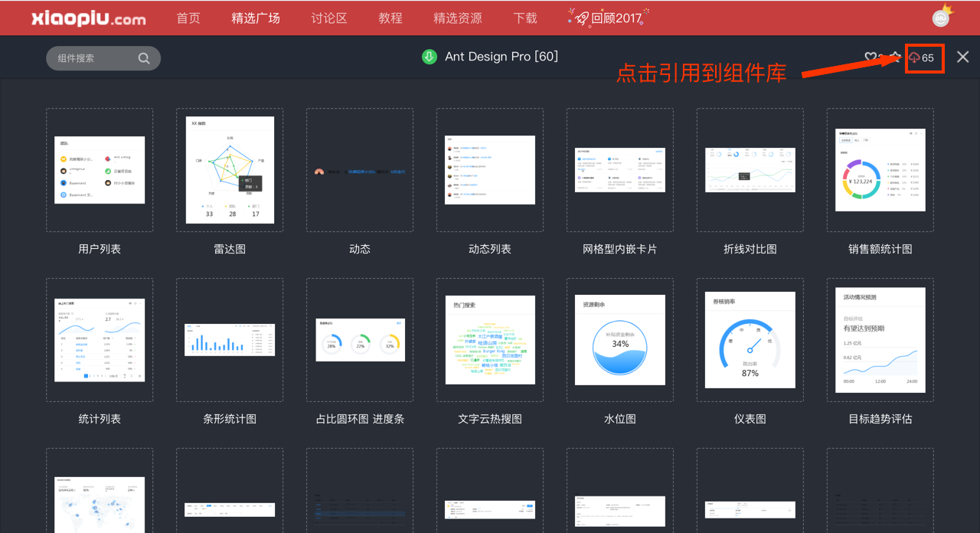The height and width of the screenshot is (533, 980).
Task: Click the magnifier icon in component search
Action: click(144, 58)
